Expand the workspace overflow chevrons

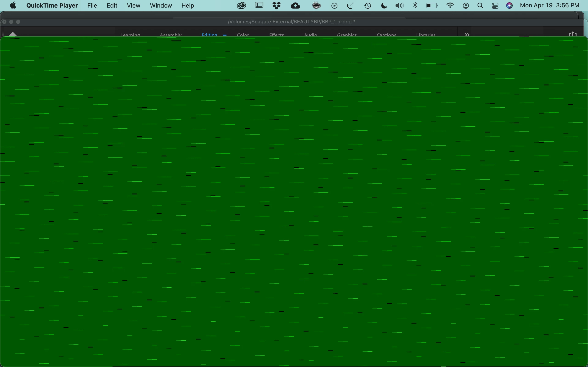(x=467, y=35)
